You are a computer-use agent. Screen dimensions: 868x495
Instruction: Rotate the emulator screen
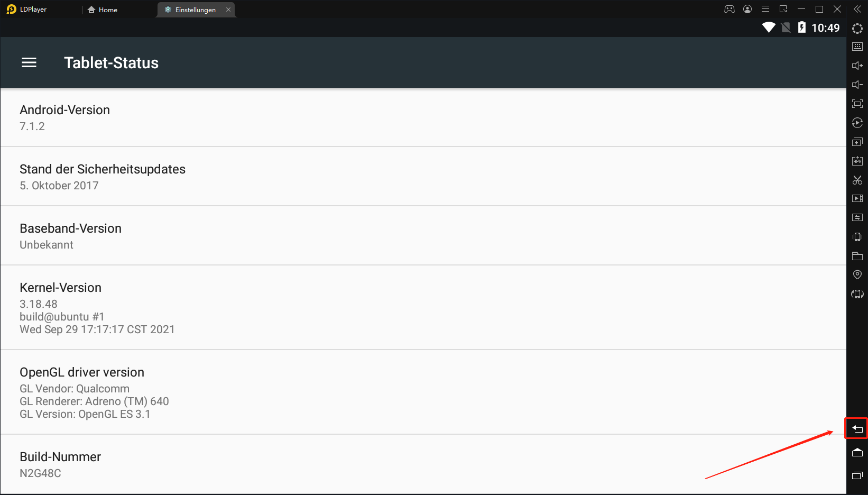point(857,294)
